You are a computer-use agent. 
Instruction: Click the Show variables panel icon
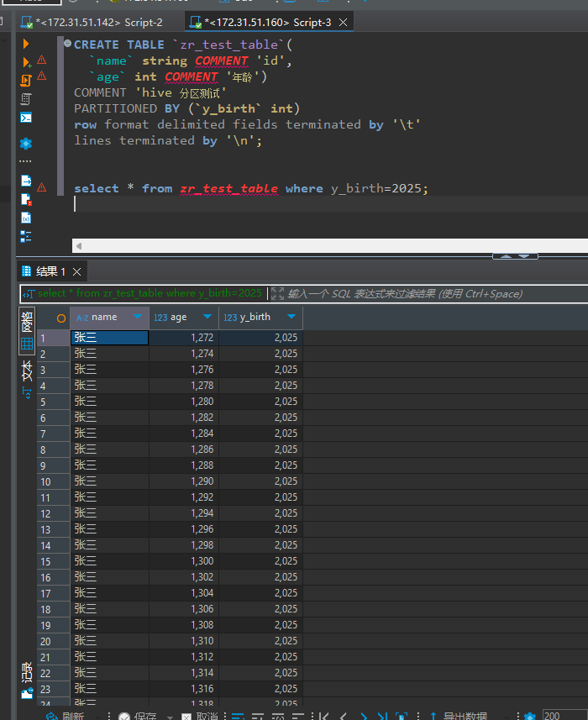[x=26, y=218]
